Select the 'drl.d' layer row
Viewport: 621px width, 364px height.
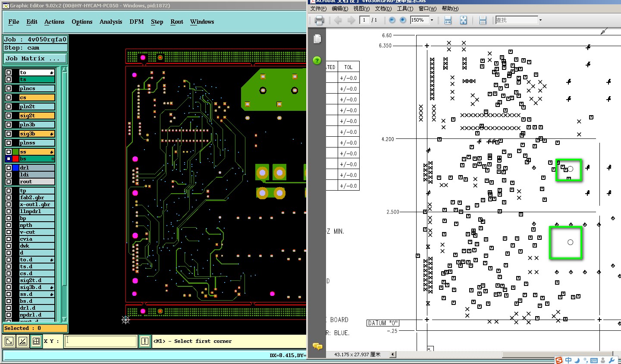(x=37, y=308)
